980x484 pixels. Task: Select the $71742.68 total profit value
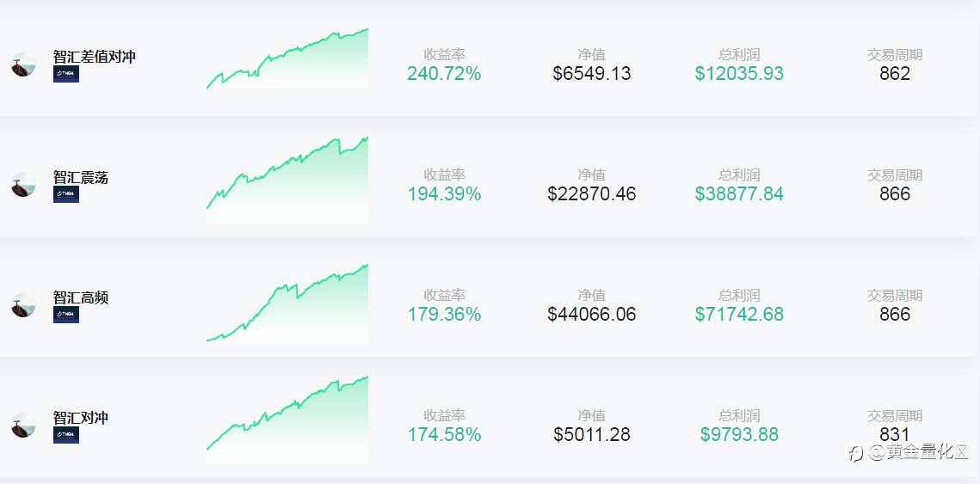(x=739, y=314)
